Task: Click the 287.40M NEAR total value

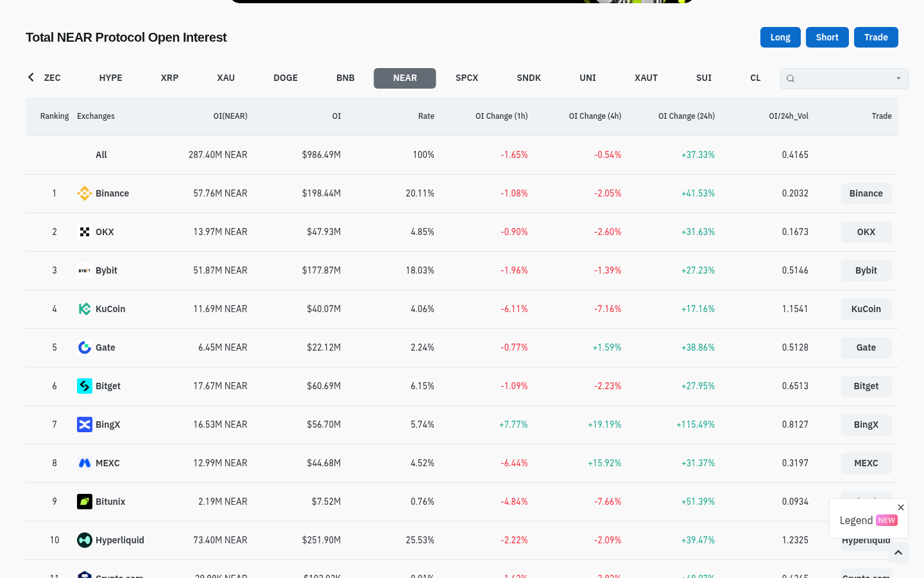Action: 218,155
